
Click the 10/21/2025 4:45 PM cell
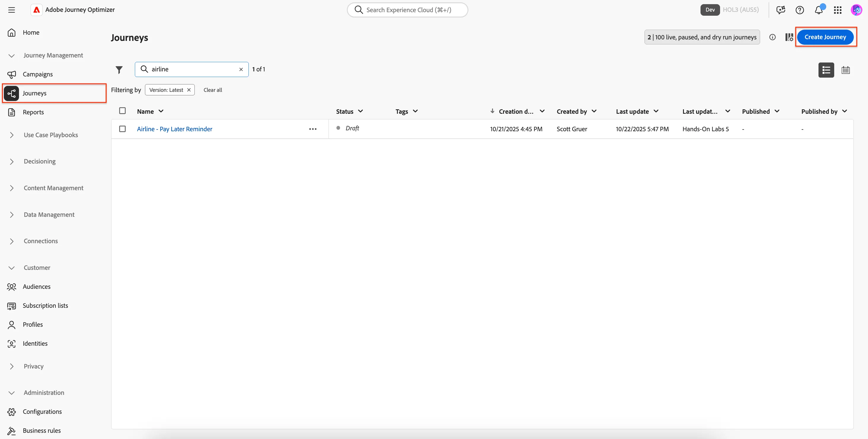[x=516, y=129]
